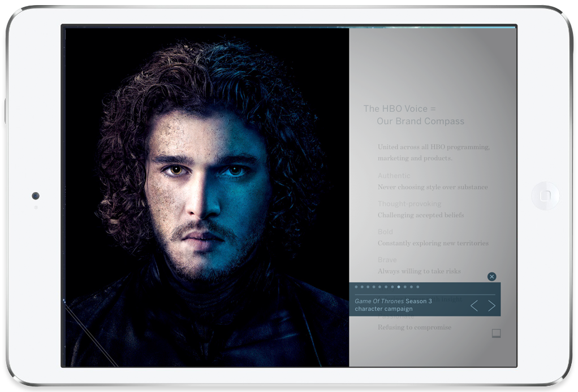The width and height of the screenshot is (578, 392).
Task: Tap 'Never choosing style over substance'
Action: click(x=433, y=187)
